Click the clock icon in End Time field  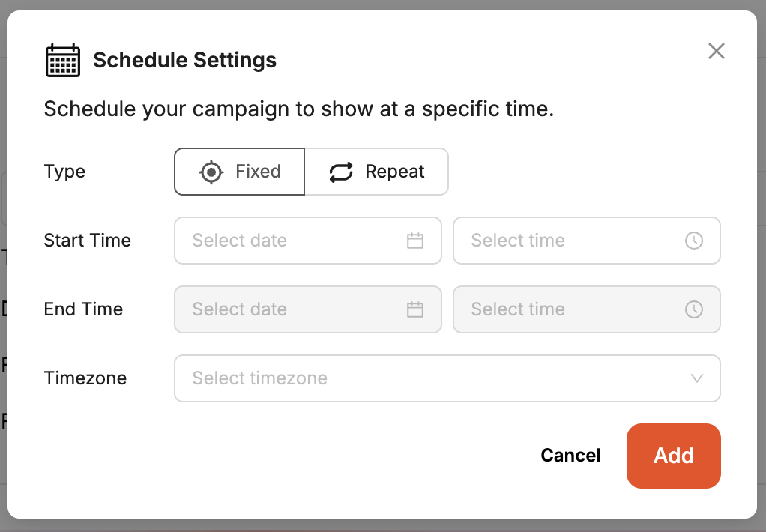coord(694,309)
